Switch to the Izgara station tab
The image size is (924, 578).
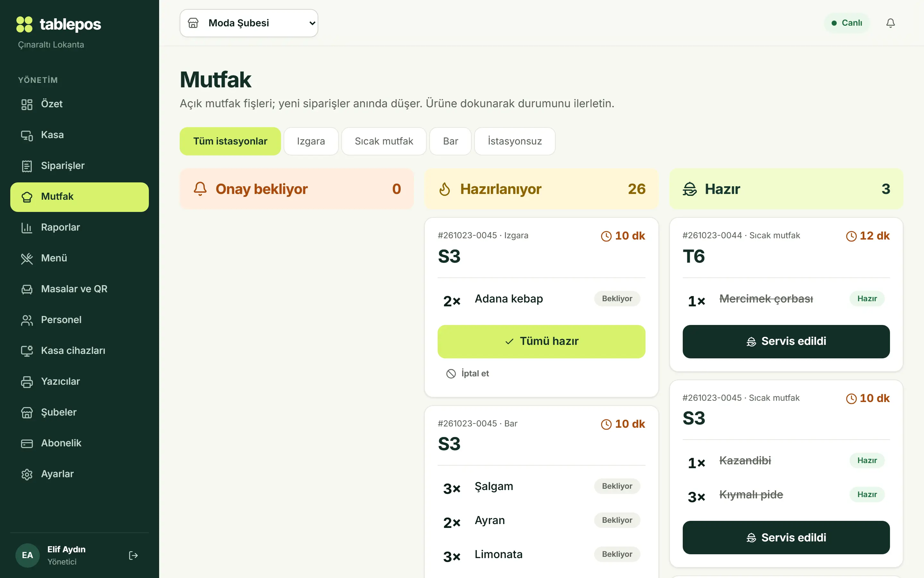click(311, 141)
